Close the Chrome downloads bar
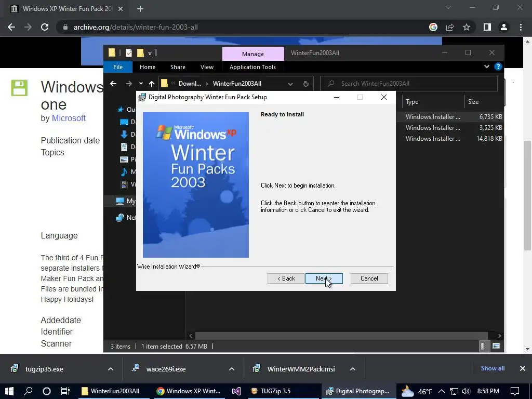Image resolution: width=532 pixels, height=399 pixels. coord(523,368)
